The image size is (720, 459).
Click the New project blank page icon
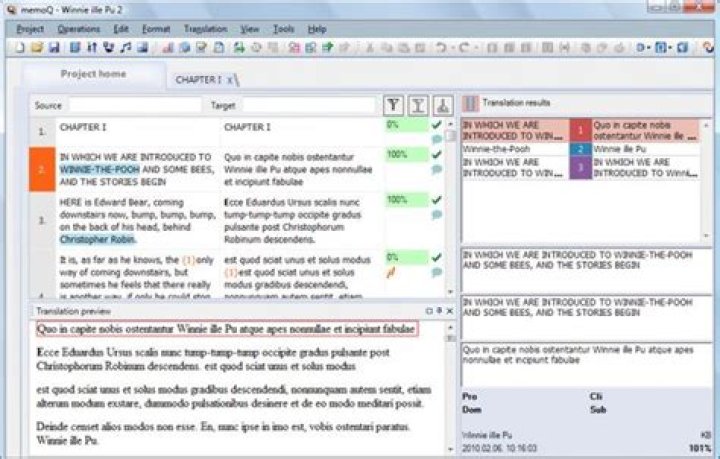[20, 47]
